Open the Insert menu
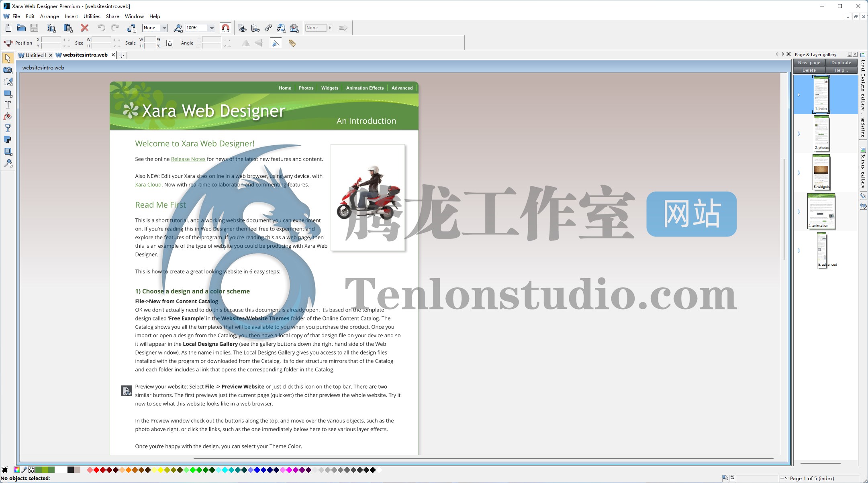Image resolution: width=868 pixels, height=483 pixels. click(x=71, y=16)
